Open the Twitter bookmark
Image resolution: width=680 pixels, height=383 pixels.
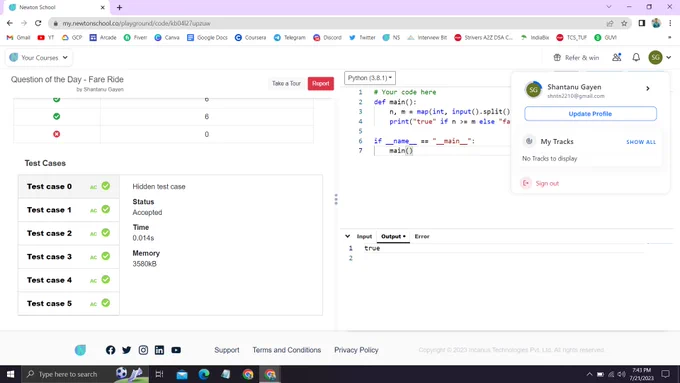click(x=362, y=38)
